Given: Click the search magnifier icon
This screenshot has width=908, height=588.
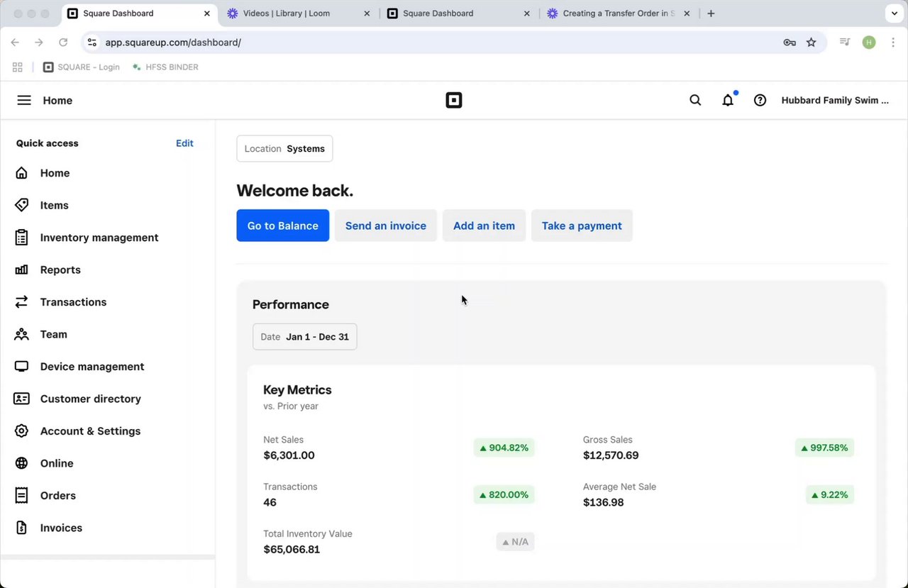Looking at the screenshot, I should [695, 101].
